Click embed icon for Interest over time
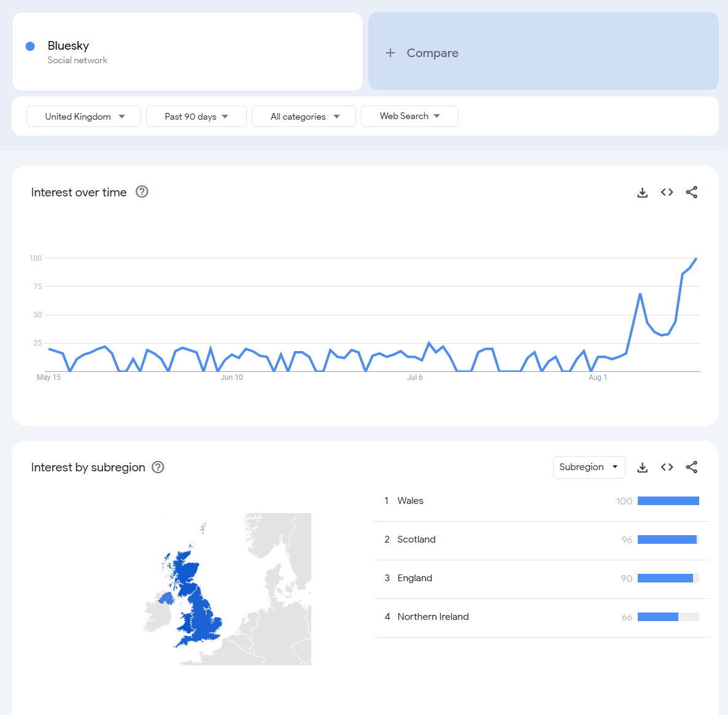The image size is (728, 715). coord(667,193)
